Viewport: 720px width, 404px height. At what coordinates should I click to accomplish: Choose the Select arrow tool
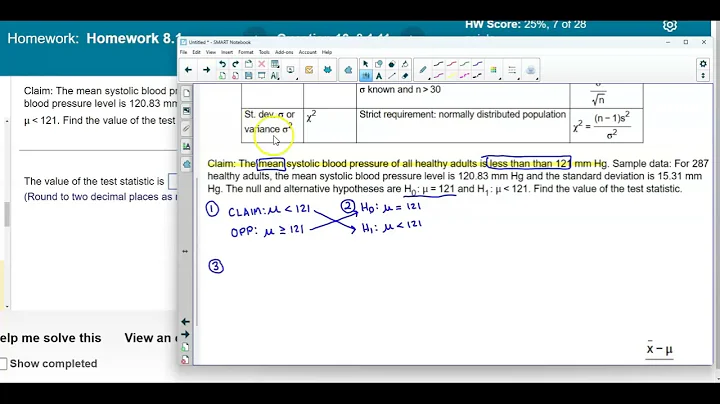366,64
